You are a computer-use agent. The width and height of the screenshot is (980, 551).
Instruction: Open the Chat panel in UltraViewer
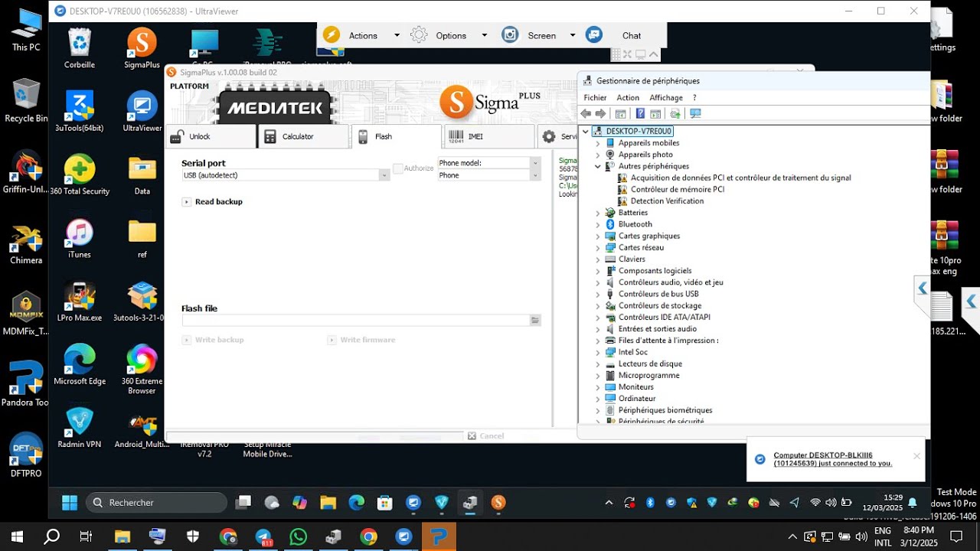[632, 35]
